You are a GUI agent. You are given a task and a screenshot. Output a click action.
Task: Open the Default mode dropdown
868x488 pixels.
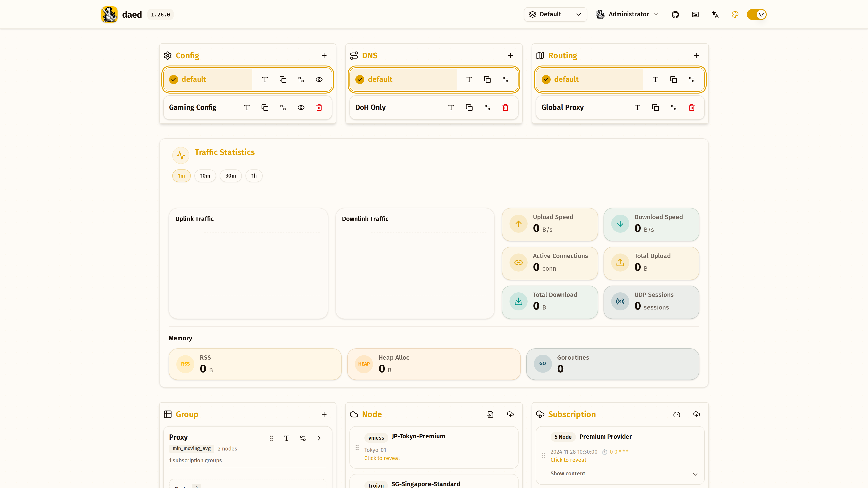tap(555, 14)
